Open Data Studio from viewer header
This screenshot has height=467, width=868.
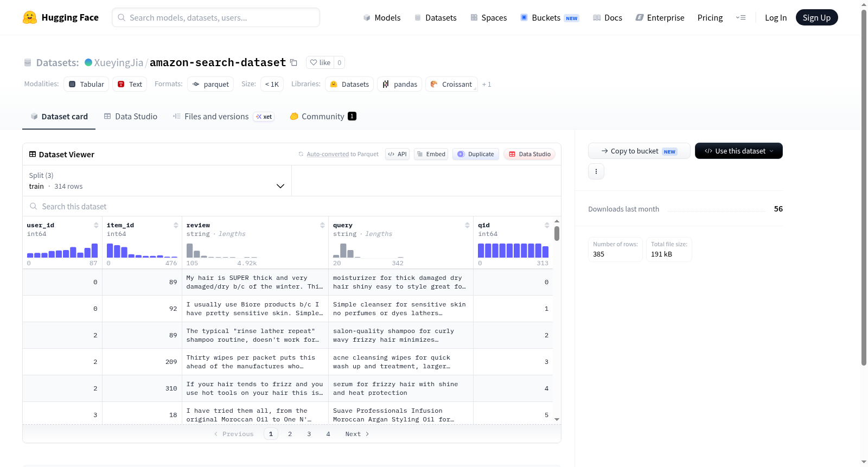point(529,154)
